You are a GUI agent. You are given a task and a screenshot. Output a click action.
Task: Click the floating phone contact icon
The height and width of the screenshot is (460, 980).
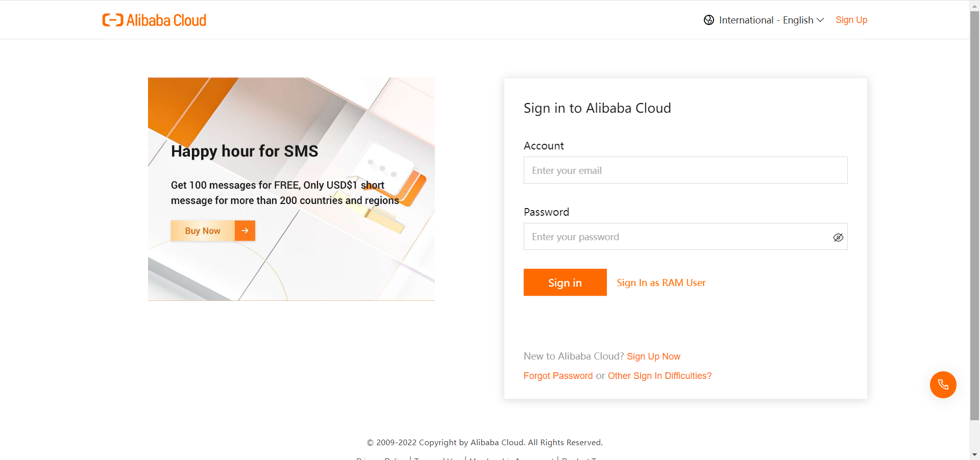pos(943,385)
